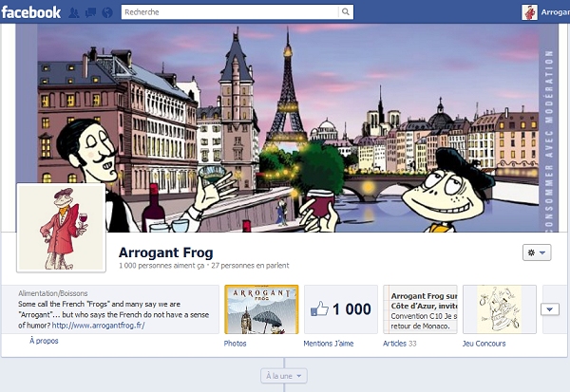Open the À la une dropdown
570x392 pixels.
284,376
